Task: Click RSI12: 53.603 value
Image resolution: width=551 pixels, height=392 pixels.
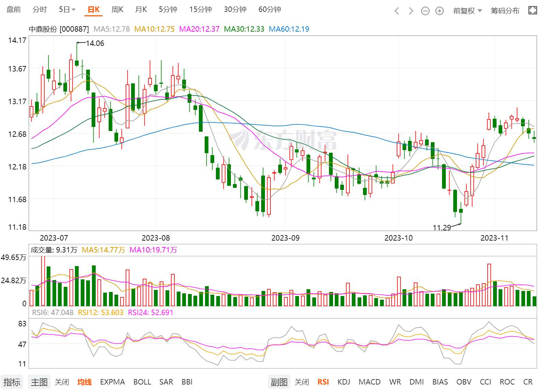Action: click(100, 313)
